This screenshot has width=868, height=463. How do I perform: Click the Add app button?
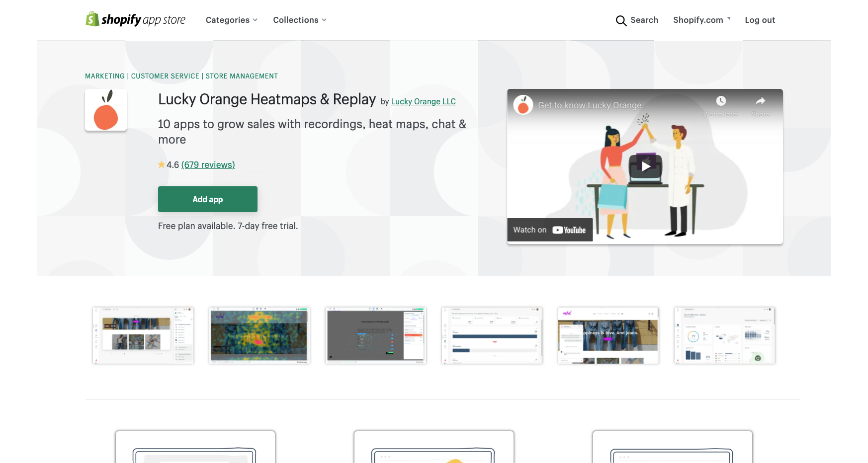(208, 199)
